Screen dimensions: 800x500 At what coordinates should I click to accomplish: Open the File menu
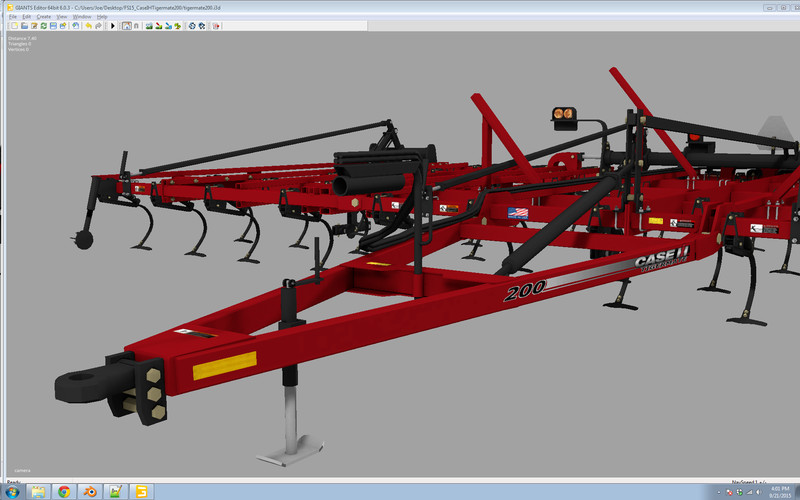[13, 17]
